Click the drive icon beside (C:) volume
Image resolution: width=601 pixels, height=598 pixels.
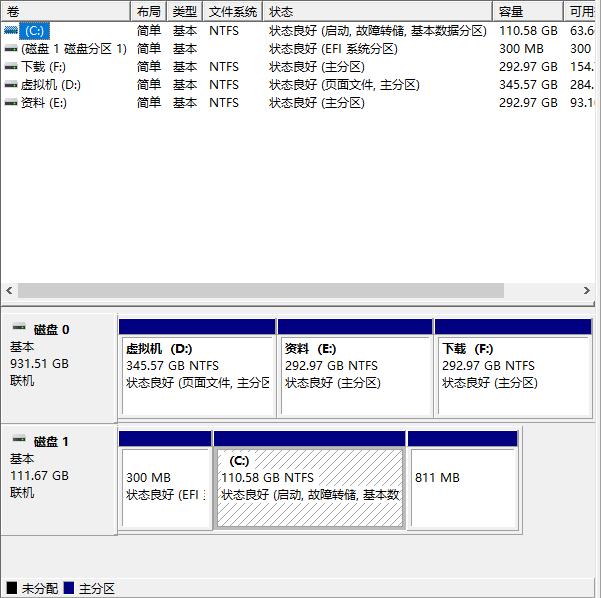click(11, 30)
